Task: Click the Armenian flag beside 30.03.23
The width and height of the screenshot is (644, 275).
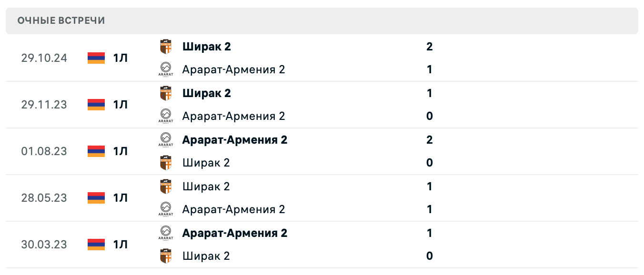Action: point(96,245)
